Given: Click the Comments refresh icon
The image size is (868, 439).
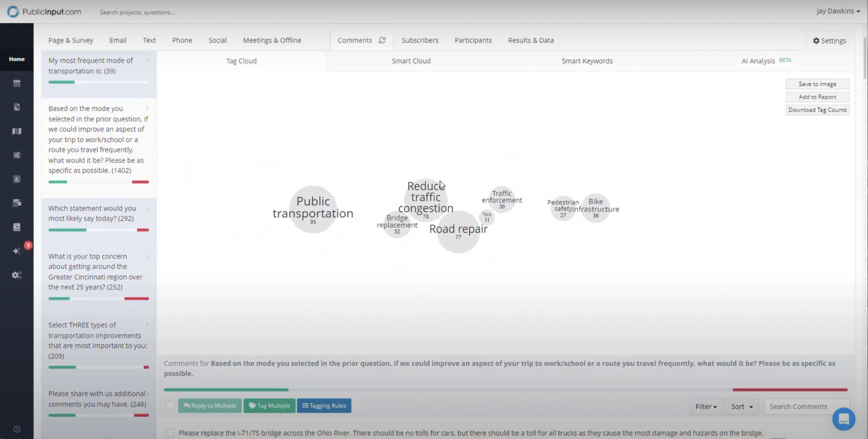Looking at the screenshot, I should pos(382,40).
